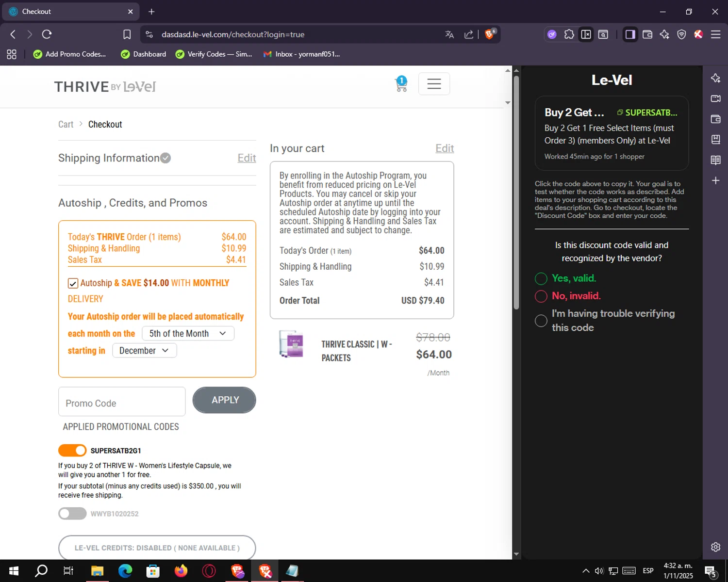
Task: Open the translate page icon in address bar
Action: click(x=449, y=34)
